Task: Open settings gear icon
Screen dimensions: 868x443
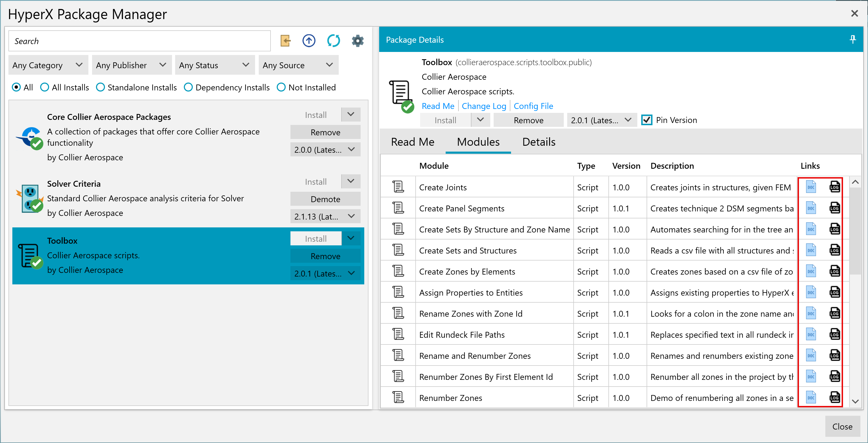Action: 358,41
